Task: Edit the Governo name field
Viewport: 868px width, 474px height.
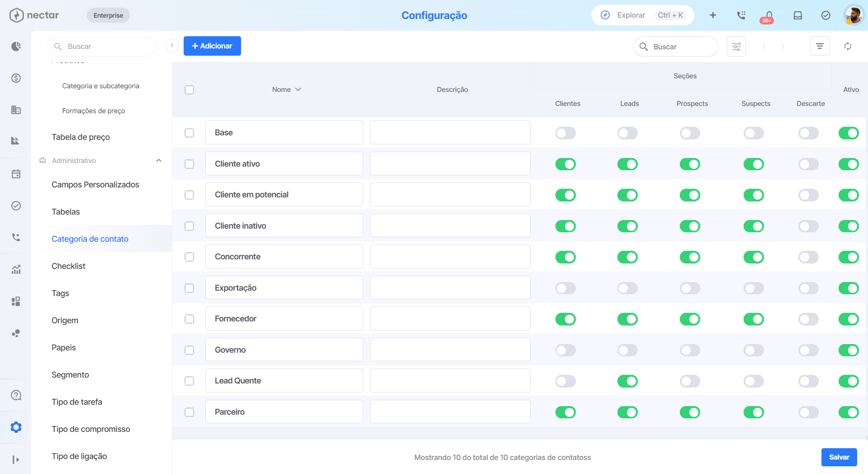Action: point(284,350)
